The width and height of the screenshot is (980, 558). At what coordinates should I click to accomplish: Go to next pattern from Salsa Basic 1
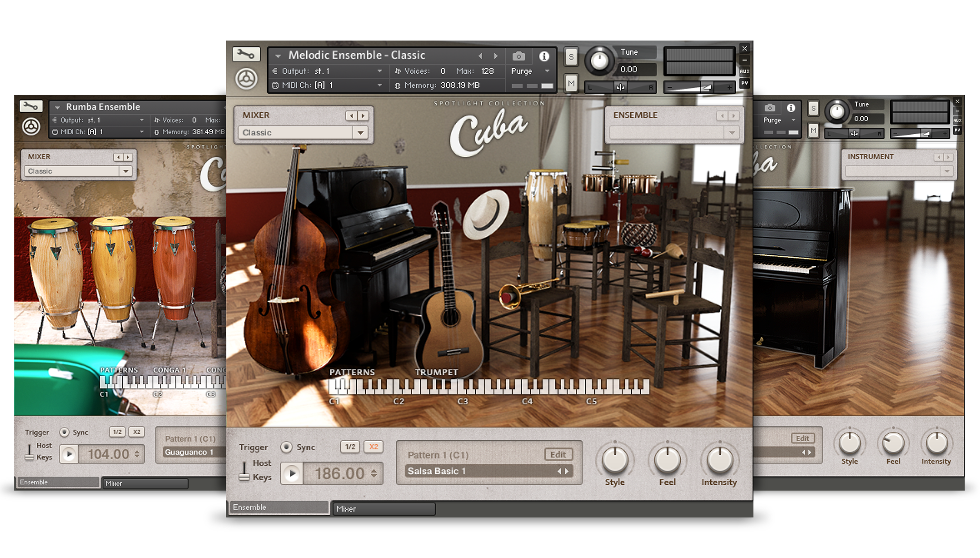tap(567, 471)
